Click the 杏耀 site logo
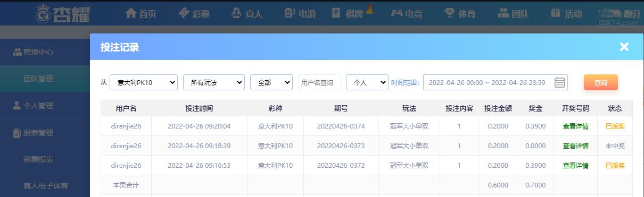This screenshot has width=644, height=197. tap(63, 14)
